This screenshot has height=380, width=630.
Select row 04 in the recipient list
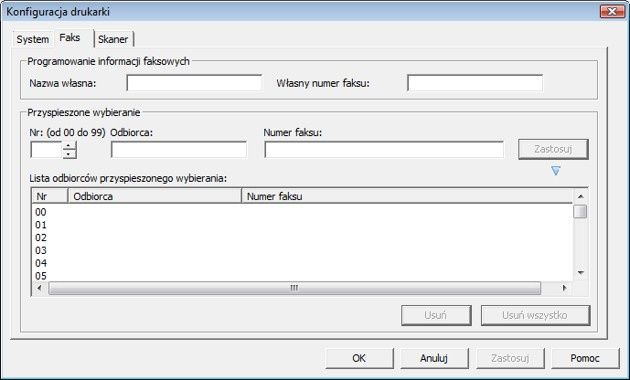coord(302,264)
